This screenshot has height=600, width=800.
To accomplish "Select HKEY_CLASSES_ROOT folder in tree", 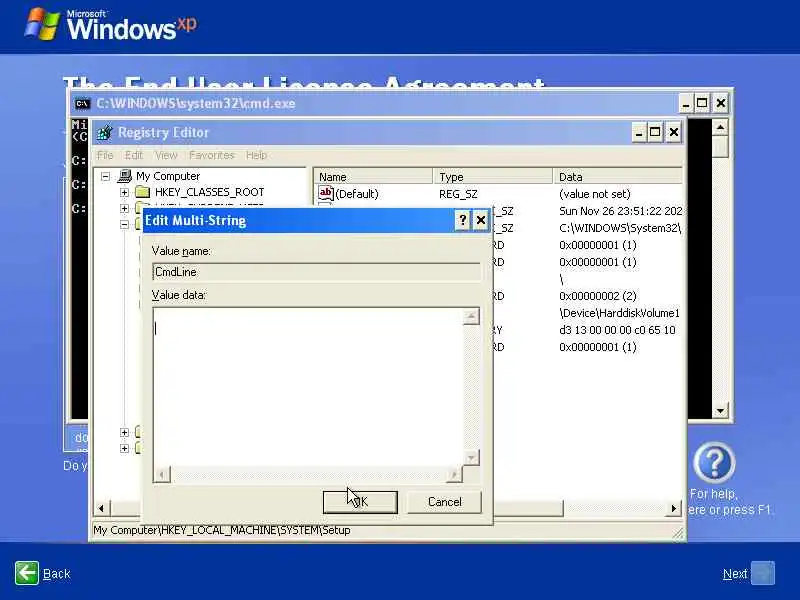I will click(x=209, y=192).
